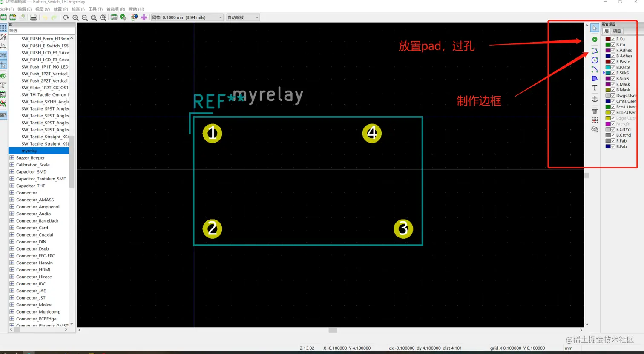Toggle the B.Paste layer checkbox
The width and height of the screenshot is (644, 354).
coord(613,67)
